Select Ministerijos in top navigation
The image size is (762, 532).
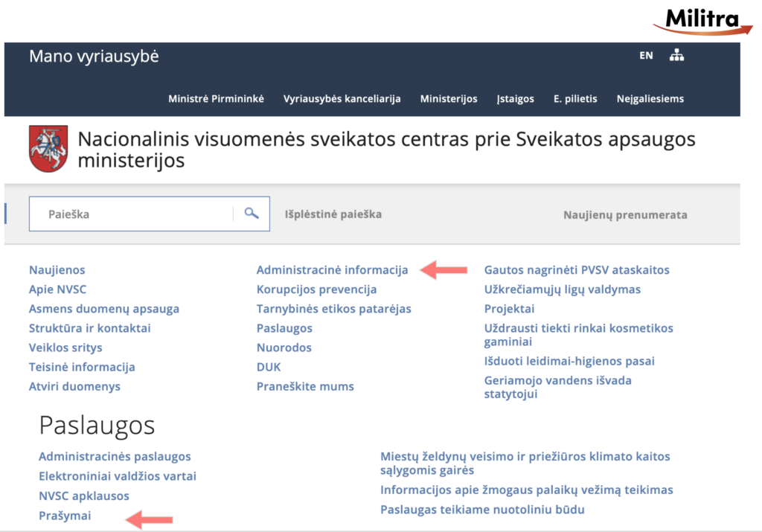pyautogui.click(x=449, y=98)
